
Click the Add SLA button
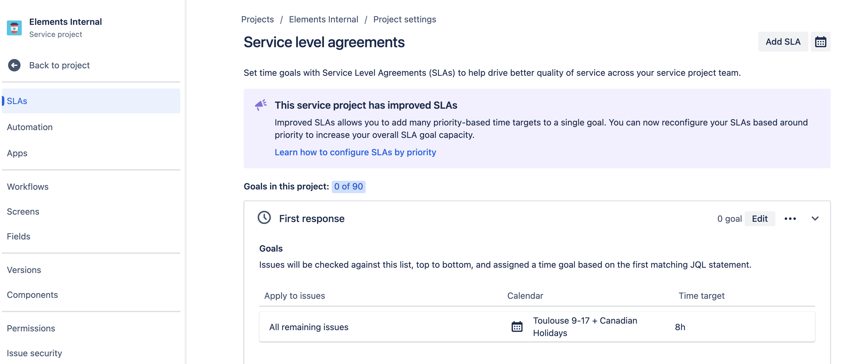click(783, 42)
